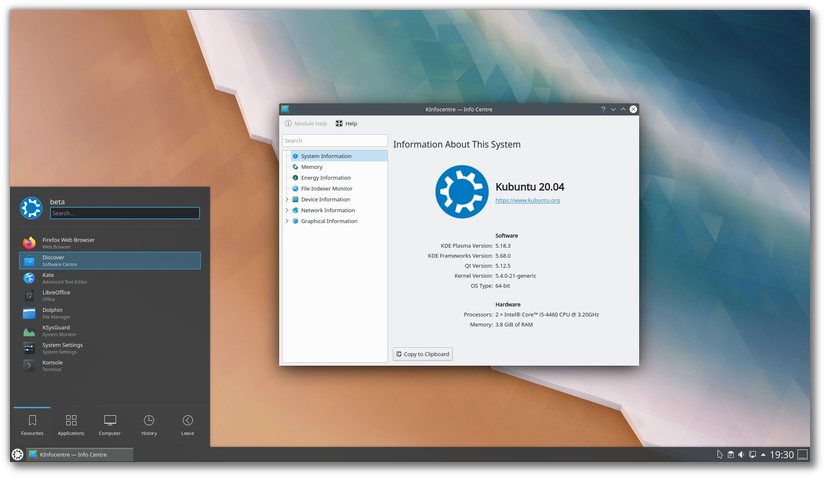Open the kubuntu.org website link

click(527, 201)
